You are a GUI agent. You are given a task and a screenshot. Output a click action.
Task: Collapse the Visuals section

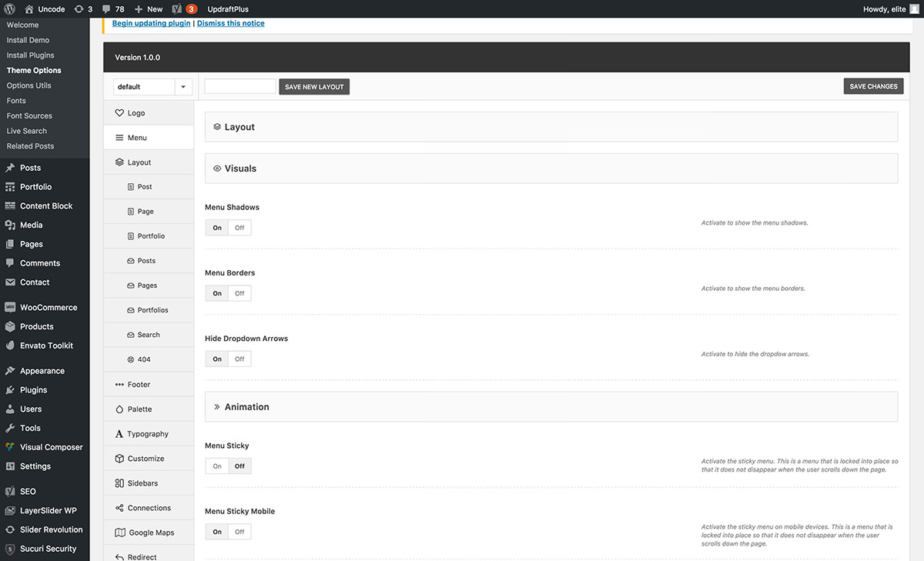pyautogui.click(x=551, y=168)
